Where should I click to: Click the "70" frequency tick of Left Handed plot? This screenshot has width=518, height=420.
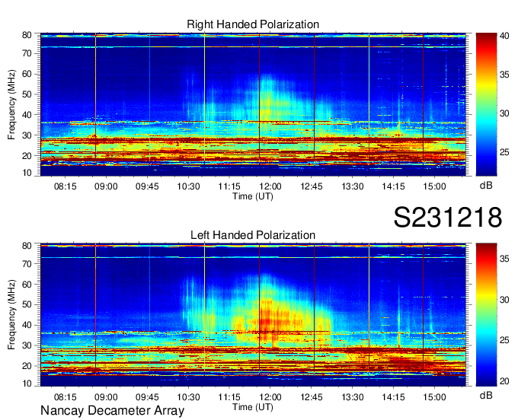(x=27, y=263)
